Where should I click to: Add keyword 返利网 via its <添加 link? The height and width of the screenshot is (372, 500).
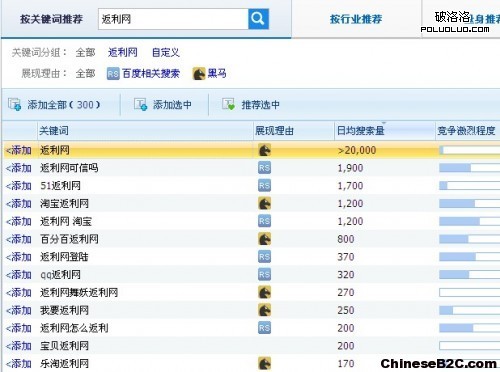tap(19, 150)
